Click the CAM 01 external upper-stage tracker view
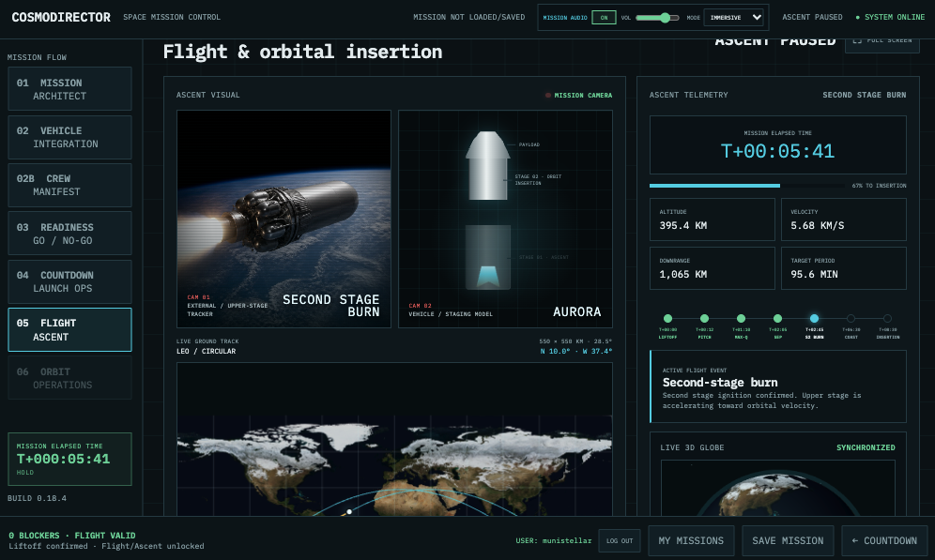Image resolution: width=935 pixels, height=560 pixels. [284, 219]
